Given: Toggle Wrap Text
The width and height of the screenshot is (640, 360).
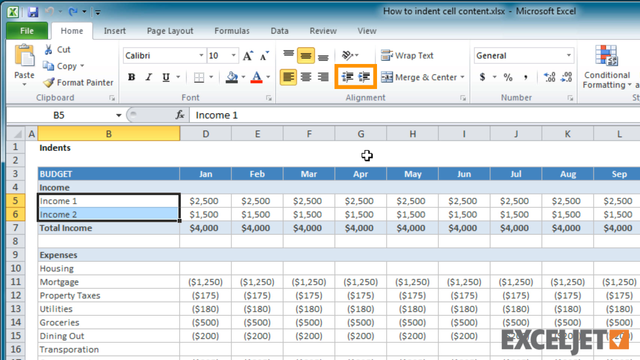Looking at the screenshot, I should click(x=407, y=56).
